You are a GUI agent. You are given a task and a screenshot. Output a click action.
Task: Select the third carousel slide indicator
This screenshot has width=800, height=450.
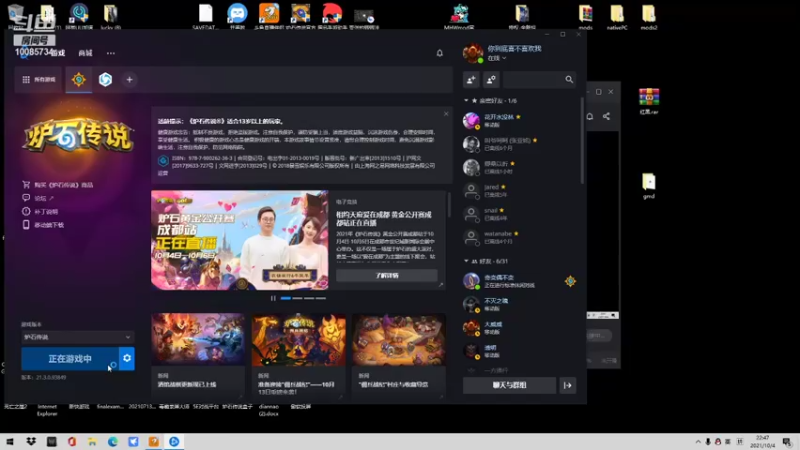pos(309,298)
